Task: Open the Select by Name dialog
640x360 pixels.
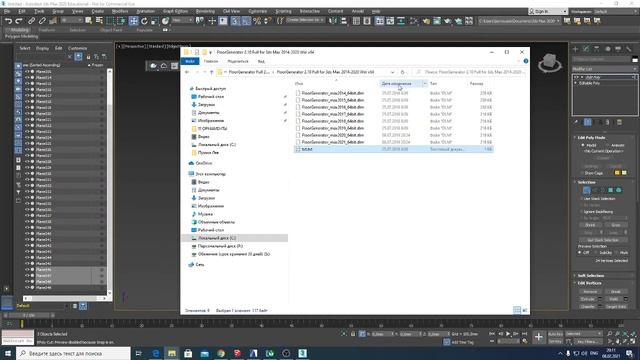Action: coord(99,21)
